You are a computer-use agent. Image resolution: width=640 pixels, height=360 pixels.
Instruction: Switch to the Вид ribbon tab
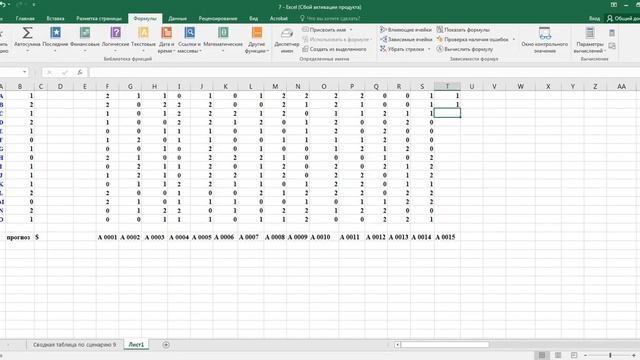[253, 18]
